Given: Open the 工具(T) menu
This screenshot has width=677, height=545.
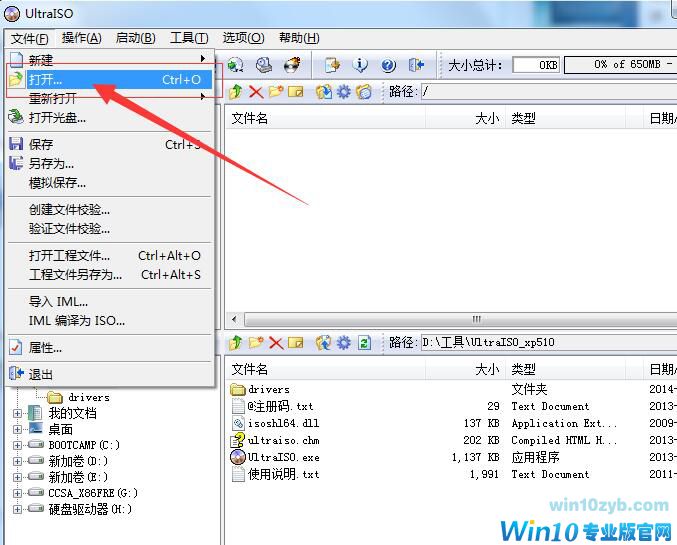Looking at the screenshot, I should [188, 38].
